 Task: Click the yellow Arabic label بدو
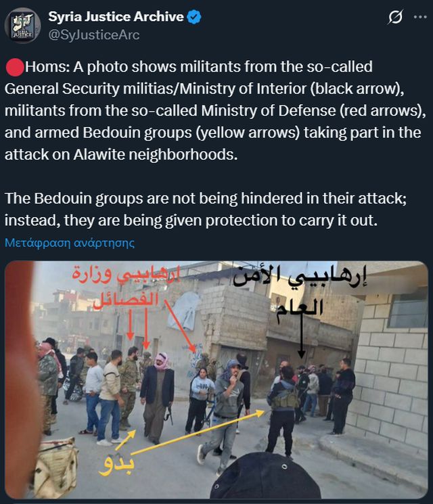[x=116, y=463]
